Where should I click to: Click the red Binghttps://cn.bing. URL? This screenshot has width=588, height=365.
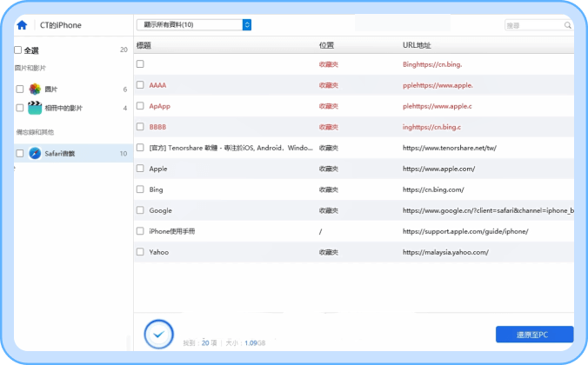tap(432, 64)
